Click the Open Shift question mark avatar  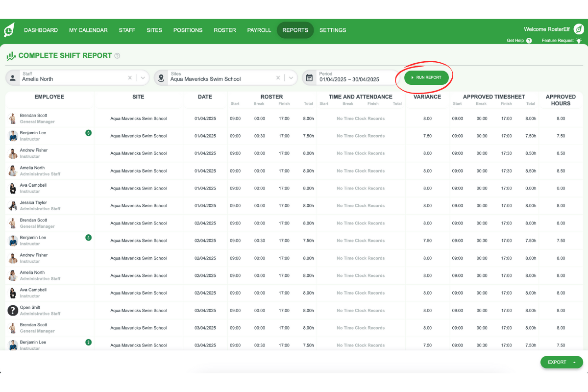pos(12,310)
